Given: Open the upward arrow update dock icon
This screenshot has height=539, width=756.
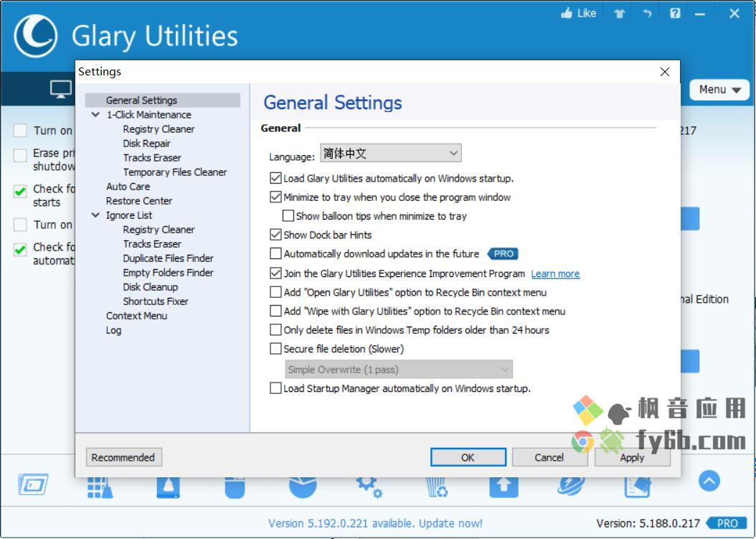Looking at the screenshot, I should (x=504, y=487).
